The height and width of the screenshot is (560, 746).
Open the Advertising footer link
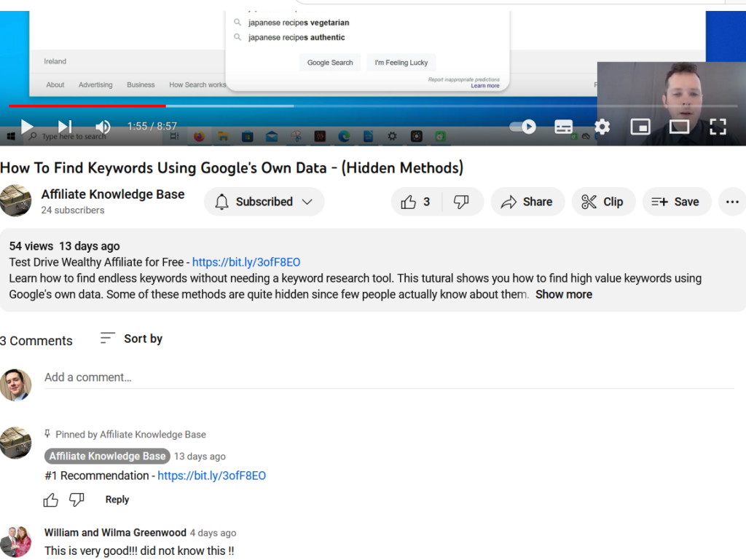coord(95,85)
